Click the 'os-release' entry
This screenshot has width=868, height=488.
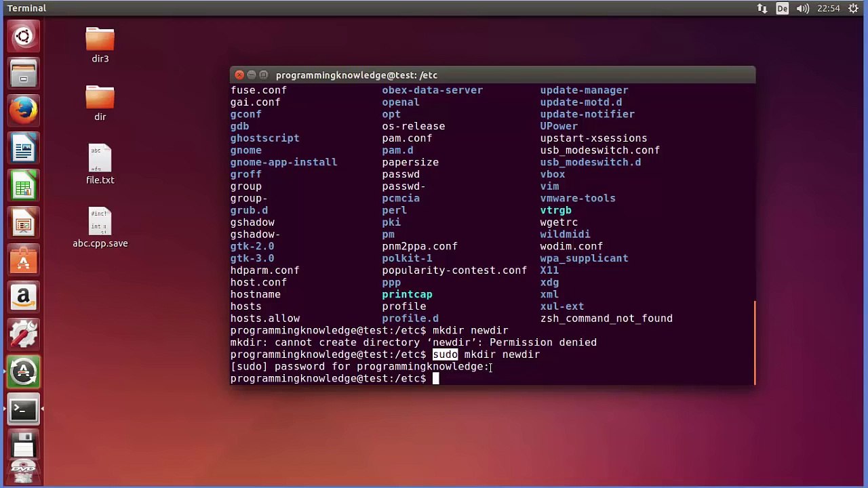click(x=413, y=126)
